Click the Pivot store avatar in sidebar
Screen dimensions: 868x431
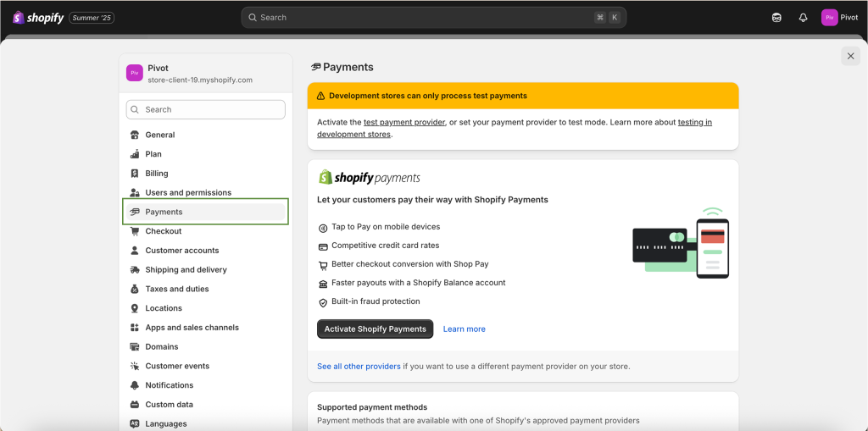135,73
